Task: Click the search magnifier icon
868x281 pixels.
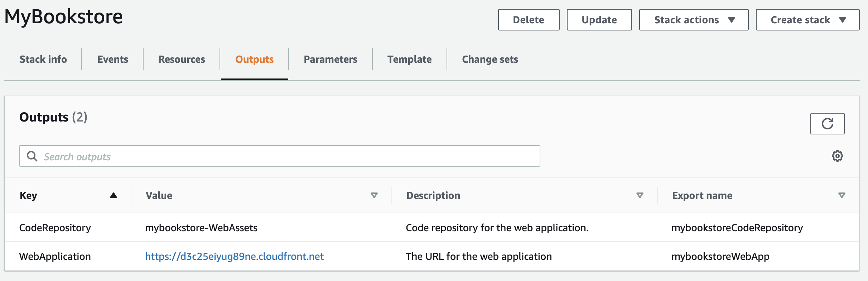Action: tap(32, 156)
